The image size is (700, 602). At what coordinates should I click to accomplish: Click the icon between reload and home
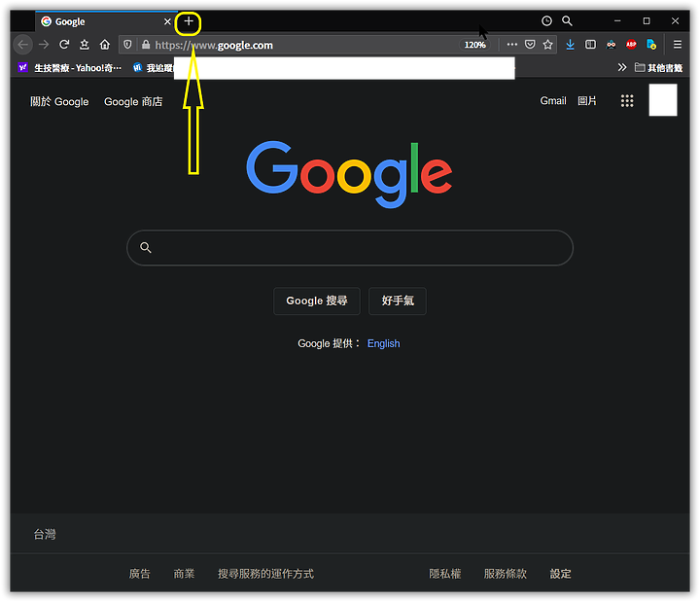pos(85,45)
